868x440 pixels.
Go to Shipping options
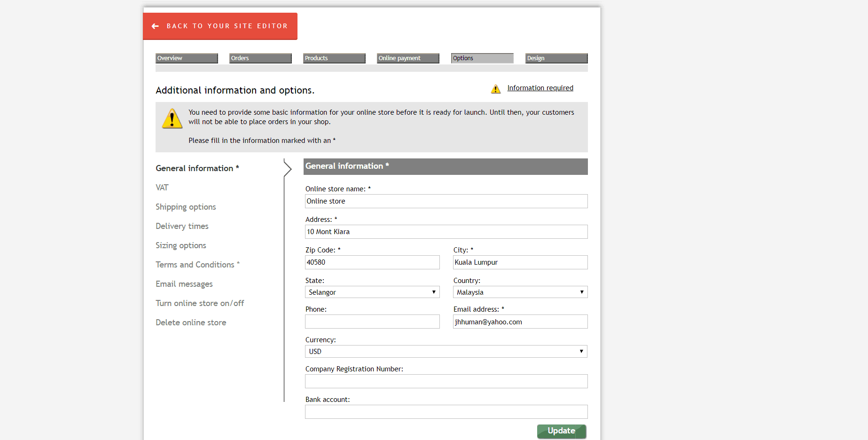click(186, 207)
